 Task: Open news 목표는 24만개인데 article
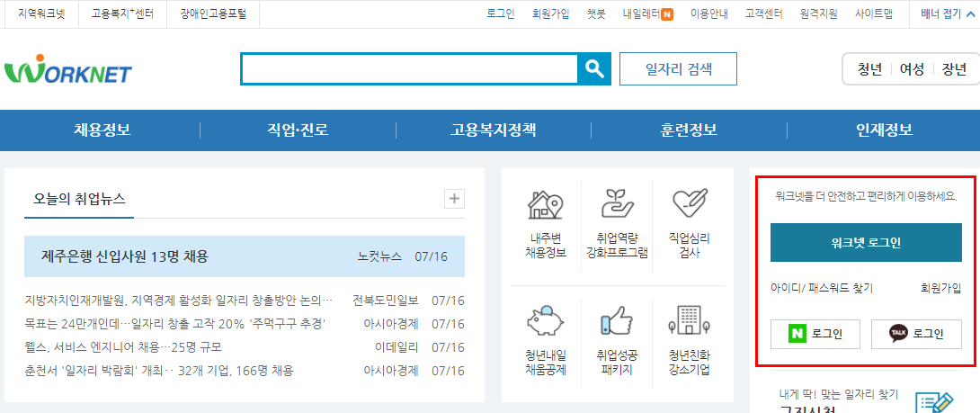175,324
